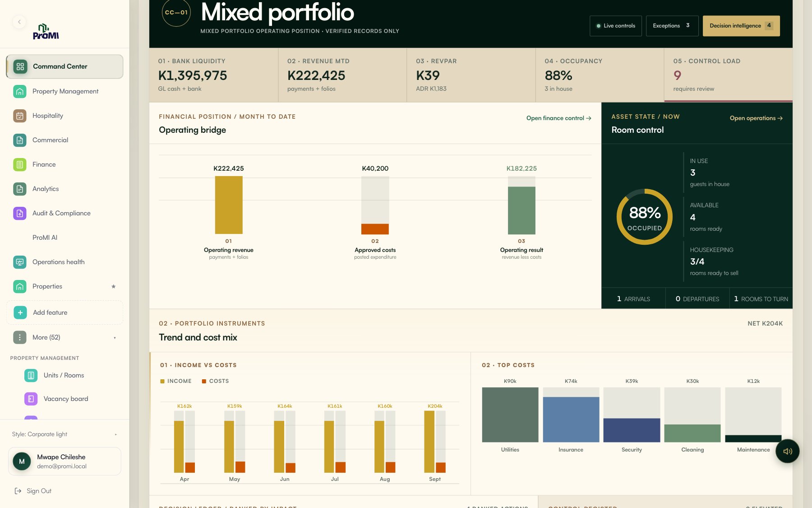
Task: Click the Insurance K74k cost bar
Action: (x=571, y=419)
